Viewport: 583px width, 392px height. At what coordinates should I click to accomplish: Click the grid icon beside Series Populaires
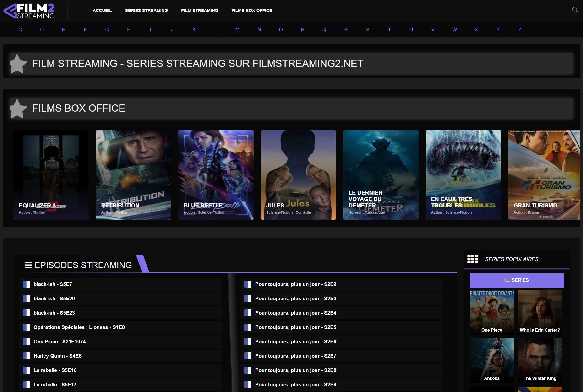(473, 259)
